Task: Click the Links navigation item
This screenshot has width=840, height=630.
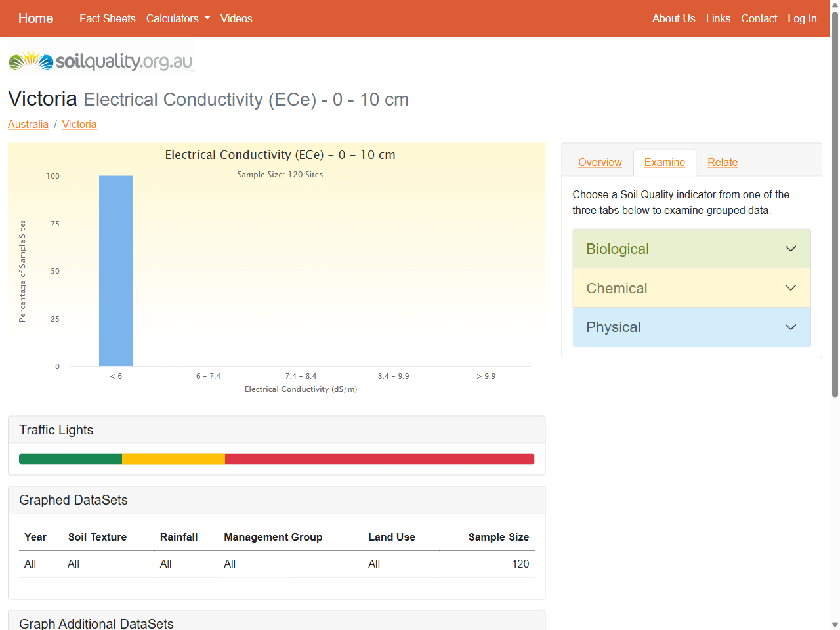Action: 718,18
